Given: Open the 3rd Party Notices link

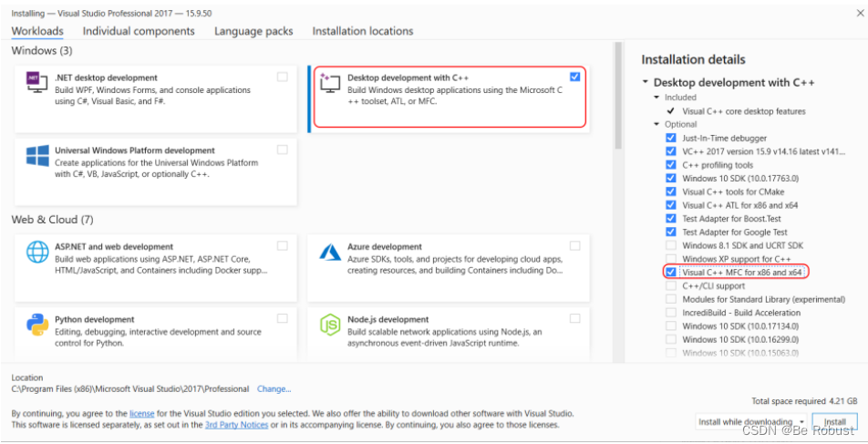Looking at the screenshot, I should tap(236, 425).
